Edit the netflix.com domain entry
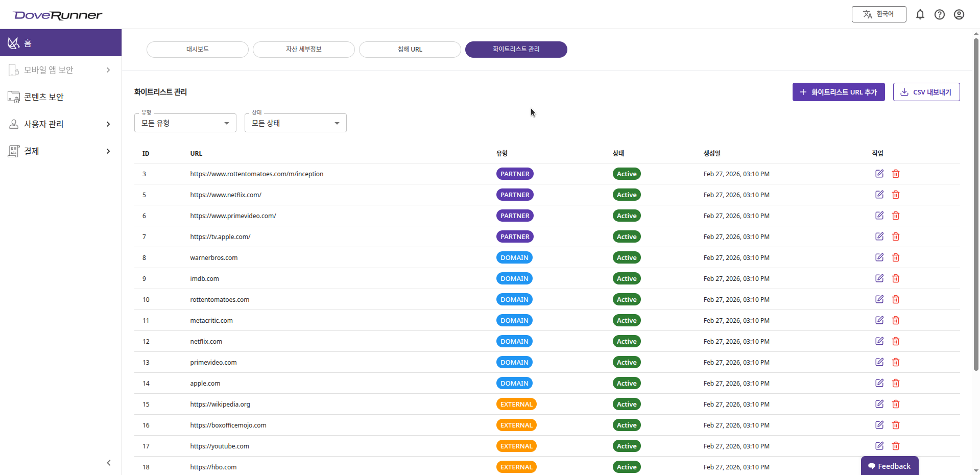This screenshot has width=980, height=475. [x=879, y=341]
